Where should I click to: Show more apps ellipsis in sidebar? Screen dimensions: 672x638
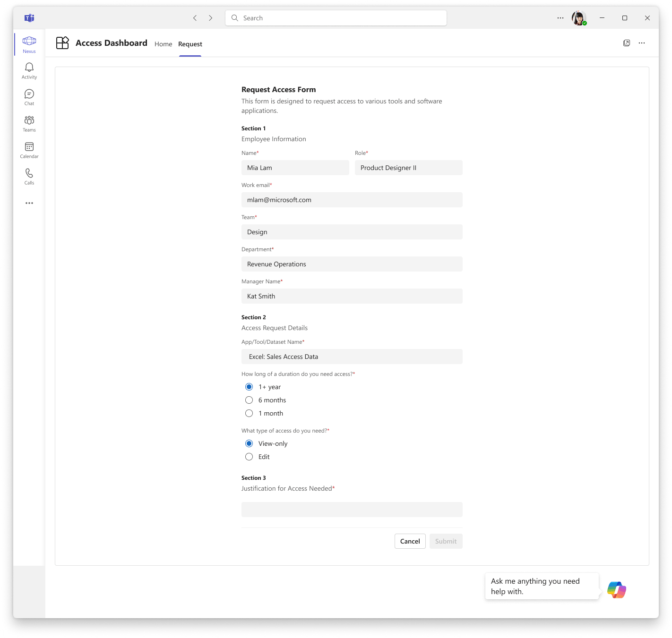29,203
